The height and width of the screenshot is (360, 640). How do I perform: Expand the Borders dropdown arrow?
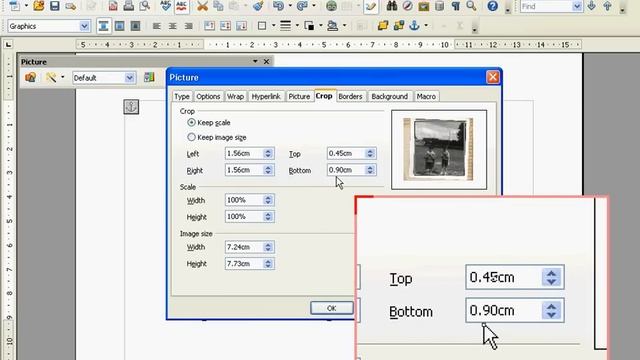tap(273, 26)
